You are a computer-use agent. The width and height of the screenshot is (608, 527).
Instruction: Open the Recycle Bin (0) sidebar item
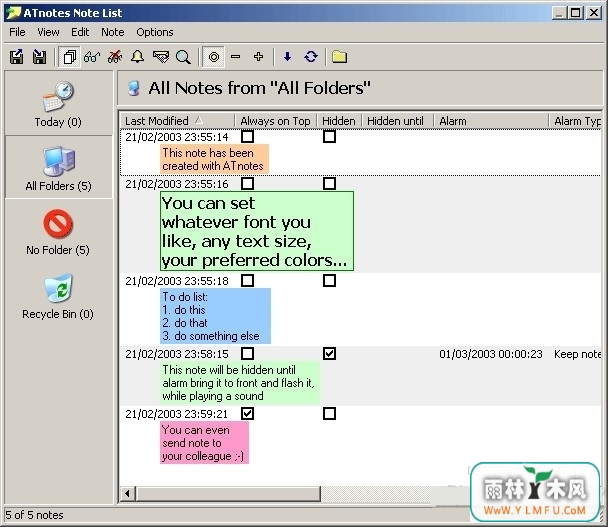pos(58,296)
